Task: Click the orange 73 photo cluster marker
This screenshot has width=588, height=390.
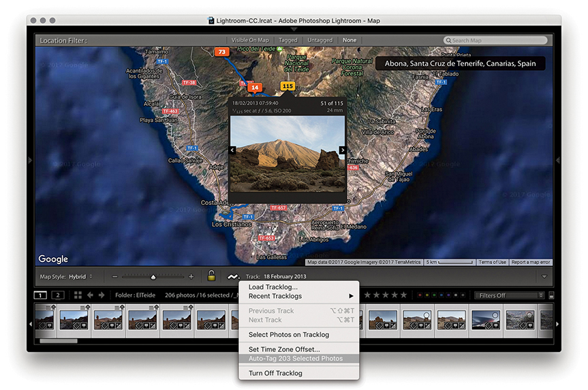Action: 221,52
